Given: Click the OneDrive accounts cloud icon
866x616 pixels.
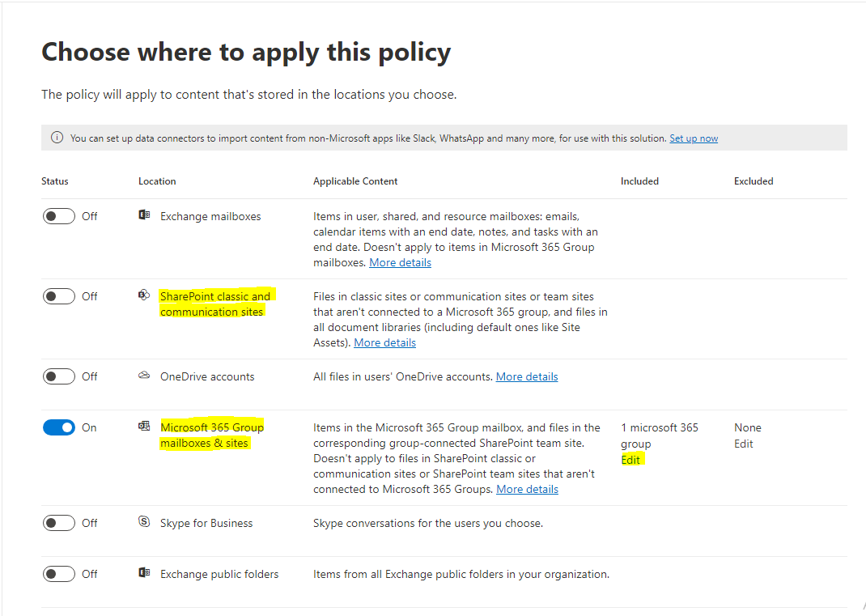Looking at the screenshot, I should [x=144, y=375].
